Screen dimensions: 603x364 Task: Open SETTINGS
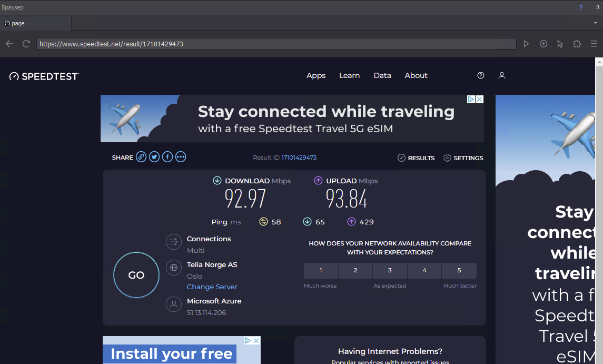pyautogui.click(x=463, y=158)
